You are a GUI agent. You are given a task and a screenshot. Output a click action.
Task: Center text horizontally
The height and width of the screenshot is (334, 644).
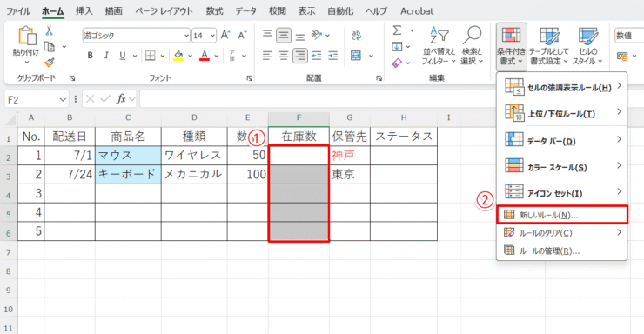pos(284,56)
